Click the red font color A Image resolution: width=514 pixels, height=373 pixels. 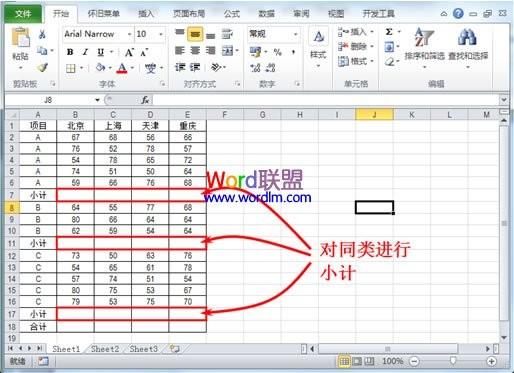122,68
